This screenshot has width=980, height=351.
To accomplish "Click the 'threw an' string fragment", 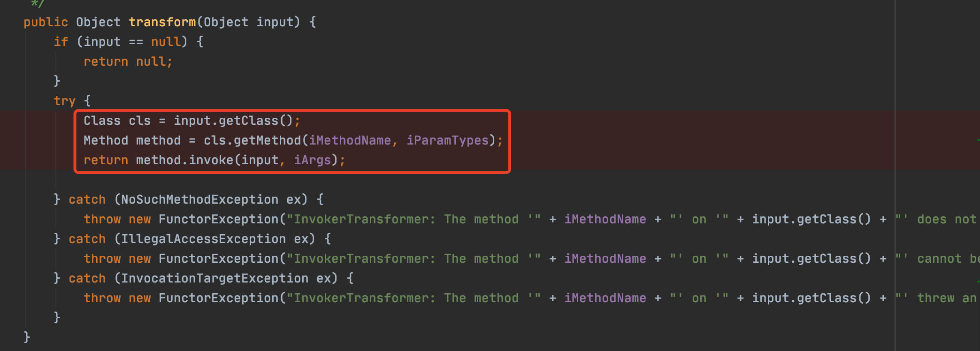I will [946, 298].
